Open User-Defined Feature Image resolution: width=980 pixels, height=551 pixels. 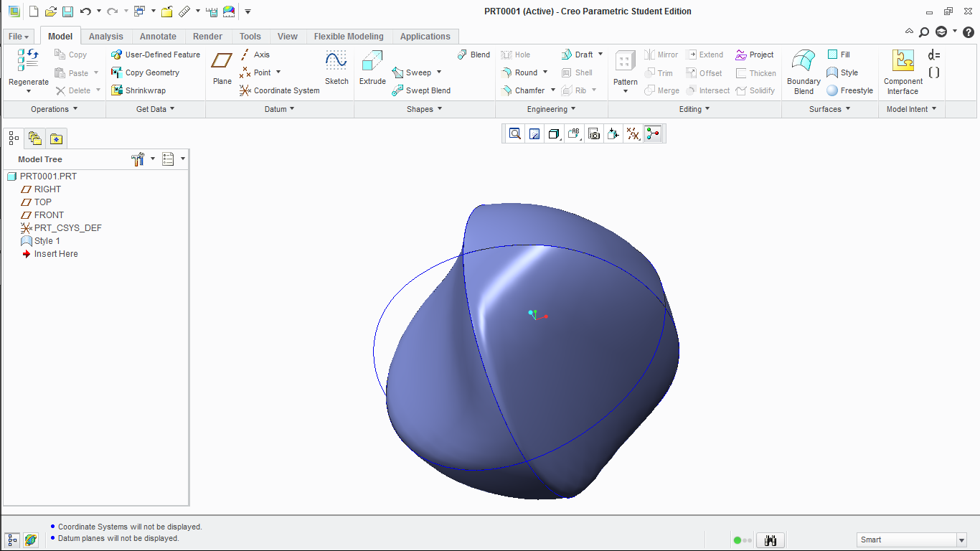[x=156, y=55]
